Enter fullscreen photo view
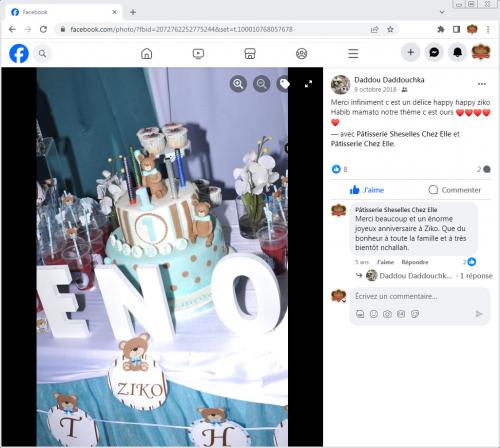 point(308,84)
